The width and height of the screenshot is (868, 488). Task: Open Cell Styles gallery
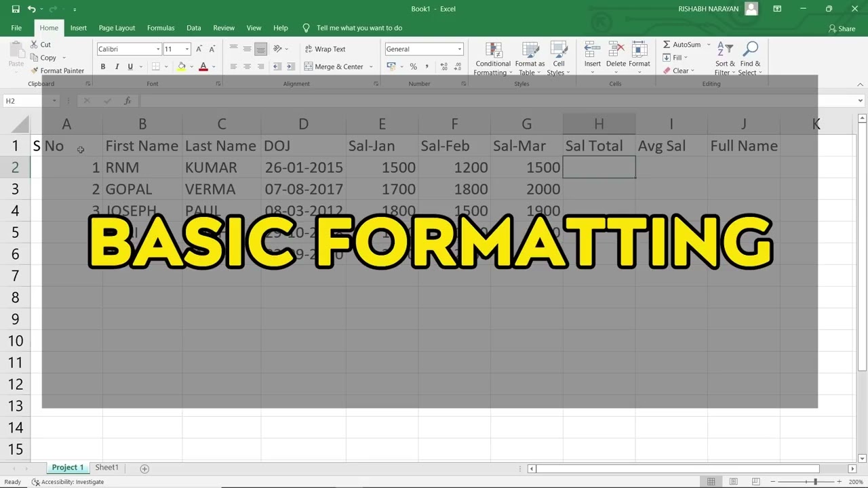pos(559,59)
